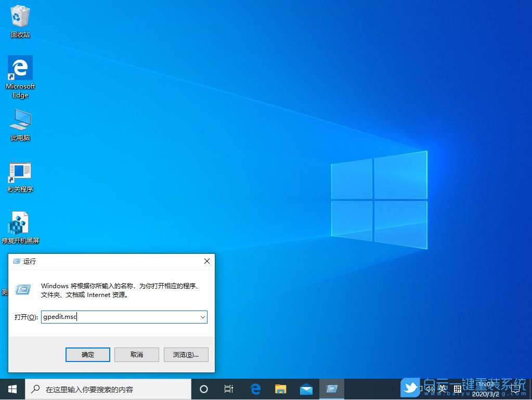Click Show Desktop at the taskbar's far end
532x400 pixels.
coord(530,389)
